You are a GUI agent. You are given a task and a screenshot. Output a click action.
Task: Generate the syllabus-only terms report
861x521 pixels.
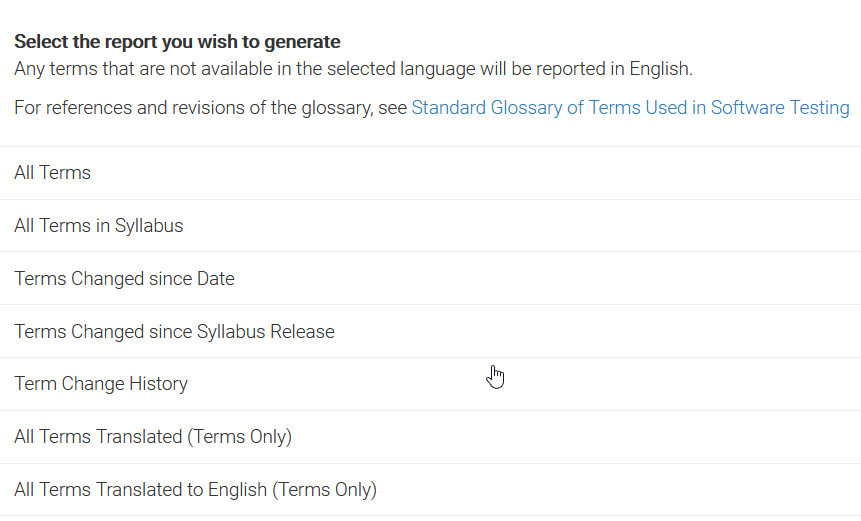pos(430,226)
